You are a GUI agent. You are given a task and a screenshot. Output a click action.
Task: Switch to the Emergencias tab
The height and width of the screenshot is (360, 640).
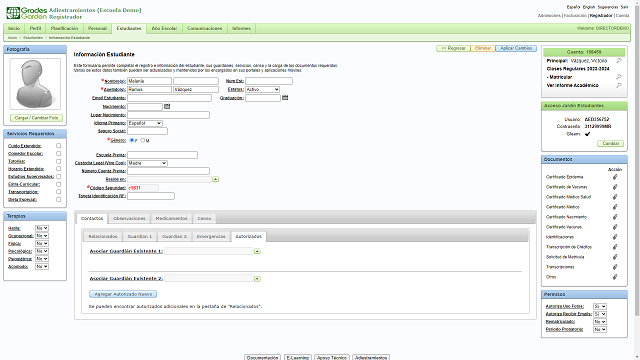(211, 236)
